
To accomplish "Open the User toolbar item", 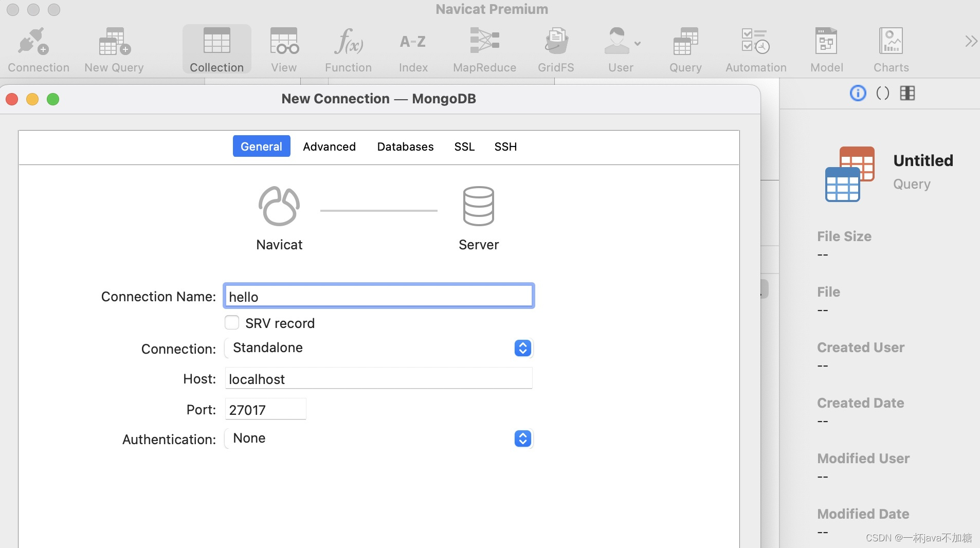I will [621, 50].
